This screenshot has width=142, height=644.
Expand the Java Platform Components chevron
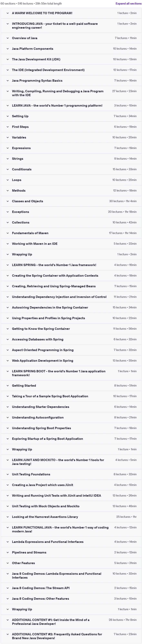8,49
